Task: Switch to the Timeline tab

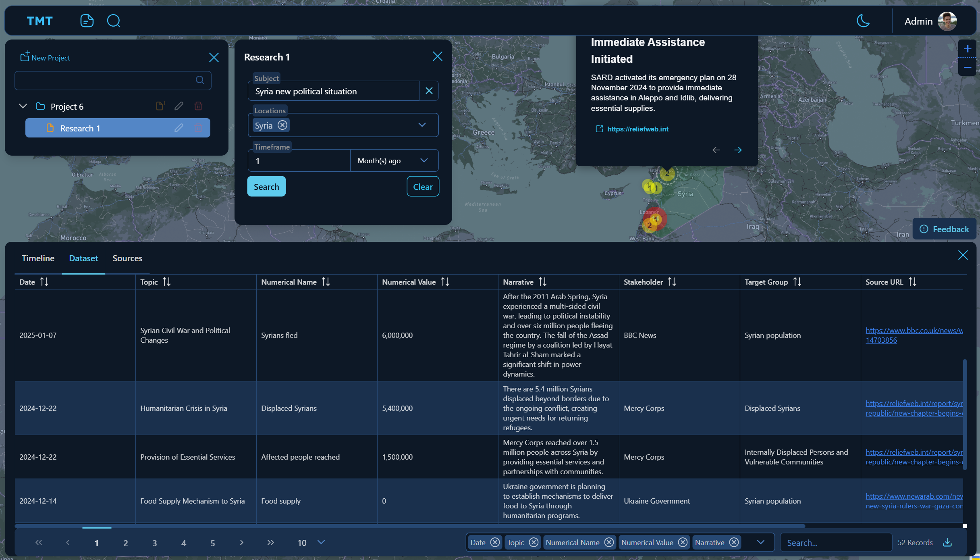Action: (x=38, y=258)
